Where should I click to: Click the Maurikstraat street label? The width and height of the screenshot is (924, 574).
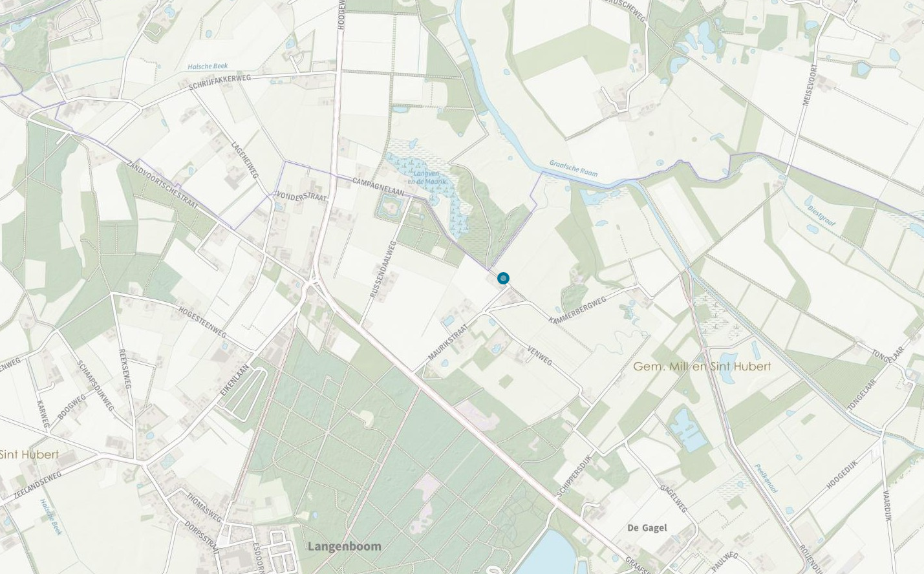click(447, 343)
